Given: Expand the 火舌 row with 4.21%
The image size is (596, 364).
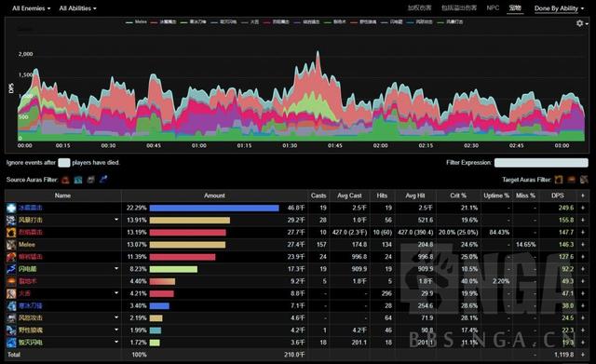Looking at the screenshot, I should pyautogui.click(x=116, y=293).
